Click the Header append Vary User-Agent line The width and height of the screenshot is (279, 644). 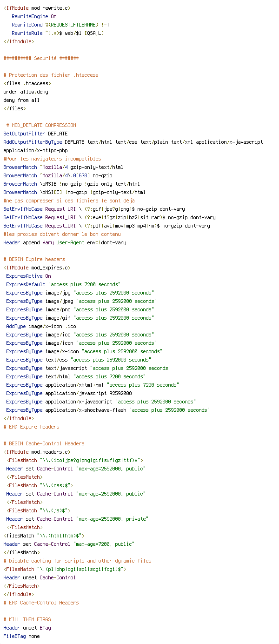tap(65, 242)
